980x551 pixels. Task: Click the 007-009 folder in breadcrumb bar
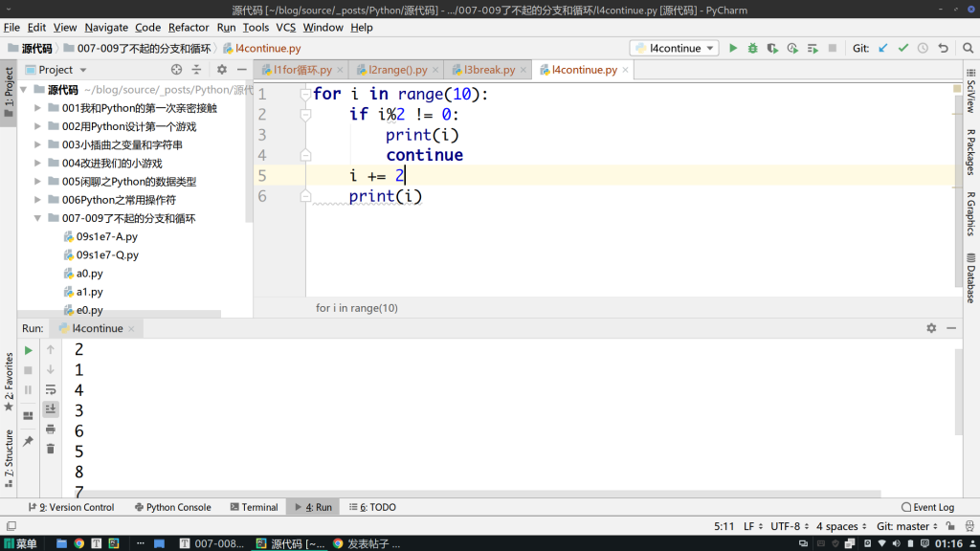point(138,48)
